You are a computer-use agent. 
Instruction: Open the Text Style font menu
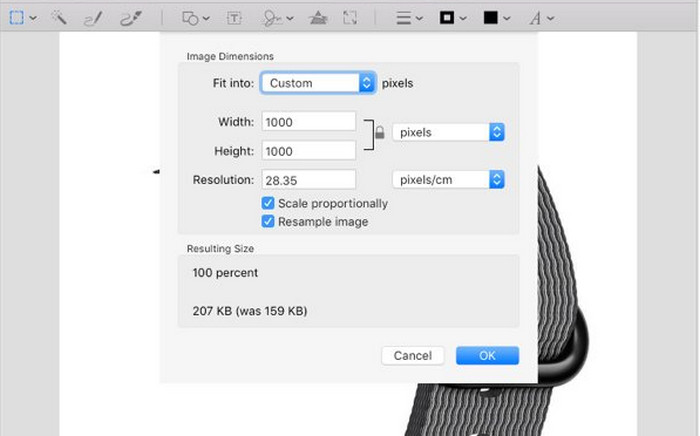coord(541,18)
